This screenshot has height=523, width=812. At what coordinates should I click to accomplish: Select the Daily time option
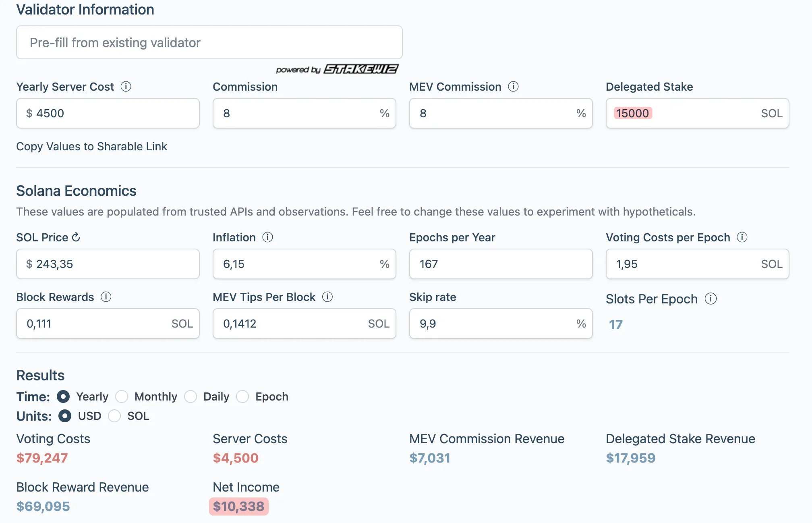click(x=191, y=397)
